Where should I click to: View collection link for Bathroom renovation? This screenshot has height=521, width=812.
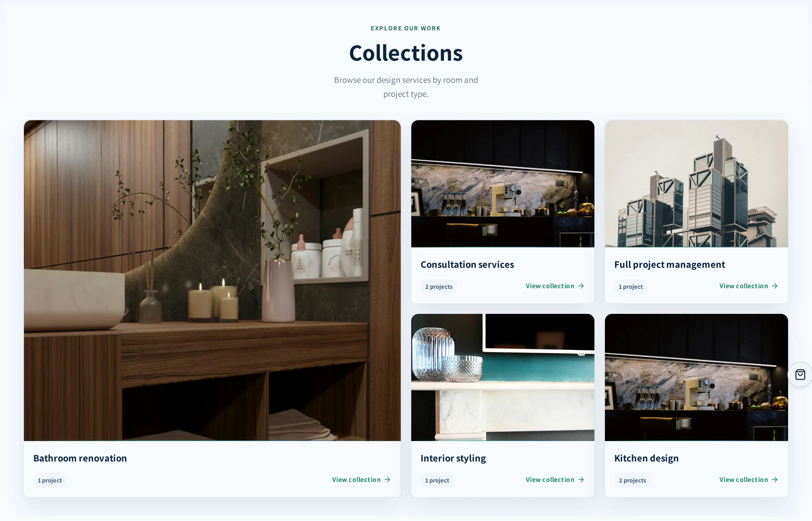click(x=361, y=480)
